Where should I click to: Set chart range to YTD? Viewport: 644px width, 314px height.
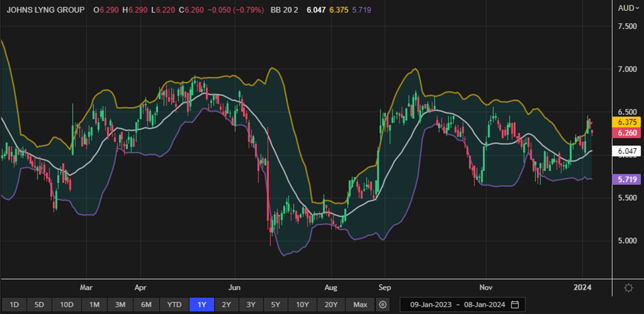(174, 305)
